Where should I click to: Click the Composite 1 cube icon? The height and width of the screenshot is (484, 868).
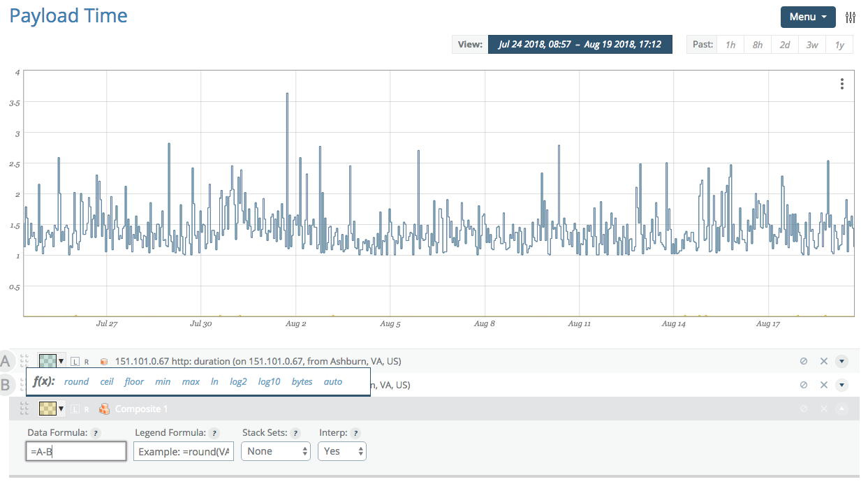click(x=105, y=409)
